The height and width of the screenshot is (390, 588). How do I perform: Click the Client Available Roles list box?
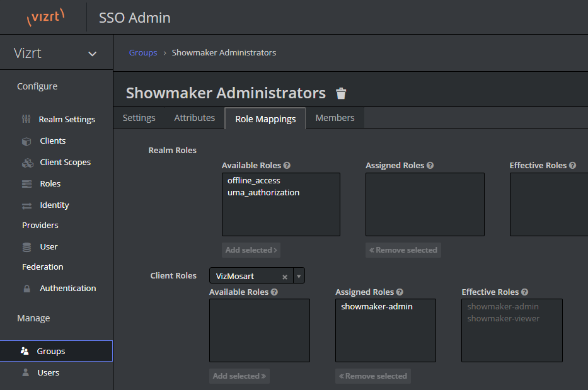click(x=260, y=330)
